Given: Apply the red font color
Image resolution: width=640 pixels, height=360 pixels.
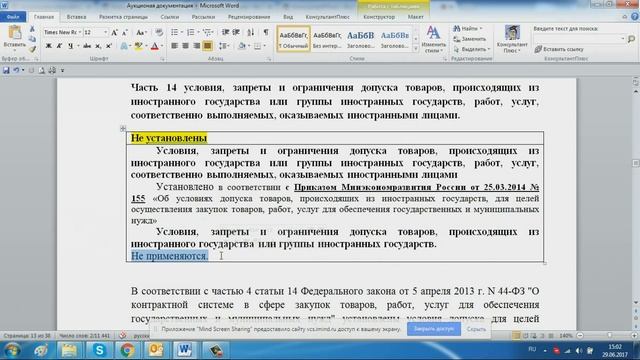Looking at the screenshot, I should 155,46.
